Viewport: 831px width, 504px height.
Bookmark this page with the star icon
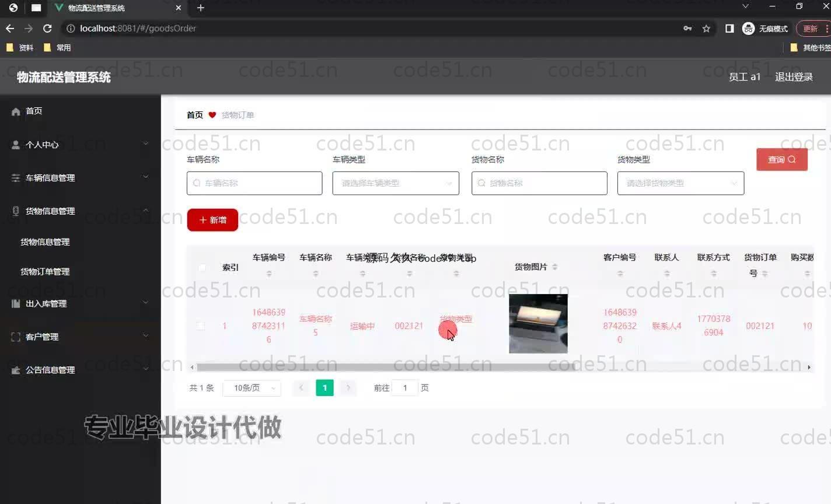click(x=706, y=28)
